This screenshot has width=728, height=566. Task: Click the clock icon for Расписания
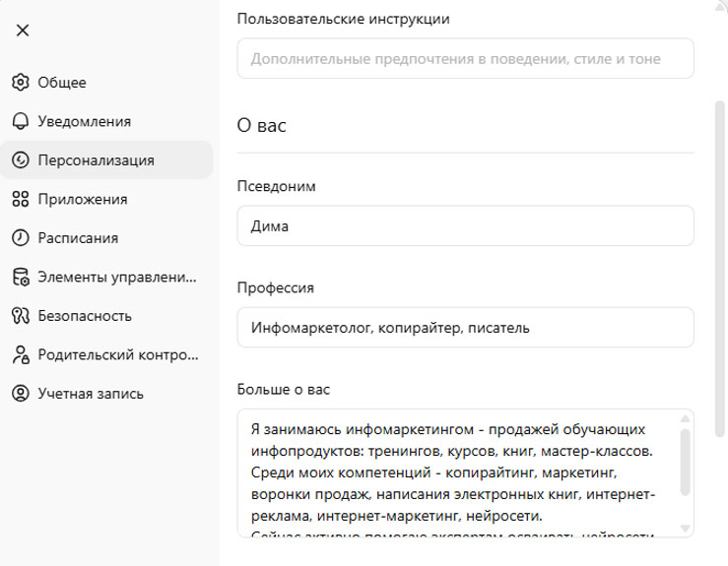21,238
